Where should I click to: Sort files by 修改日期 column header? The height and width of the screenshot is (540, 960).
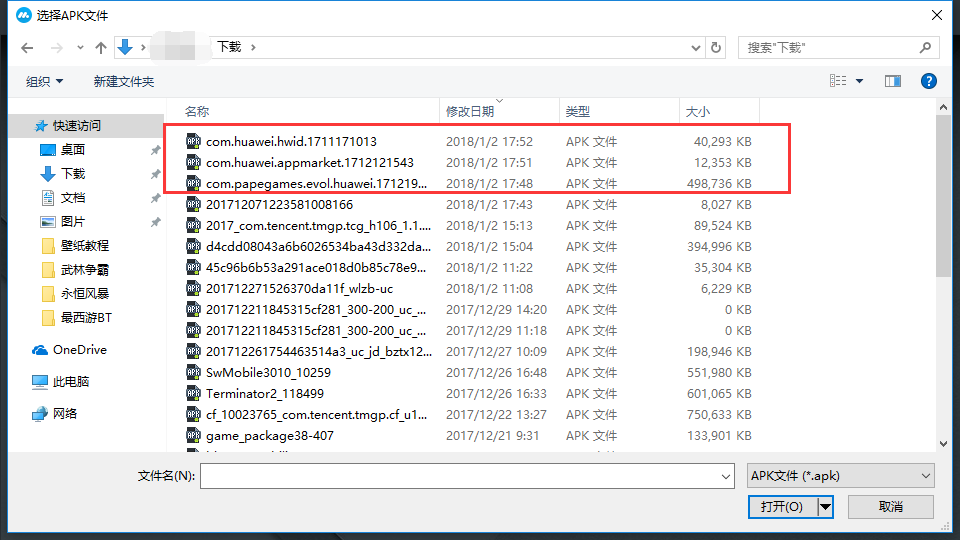pos(470,111)
